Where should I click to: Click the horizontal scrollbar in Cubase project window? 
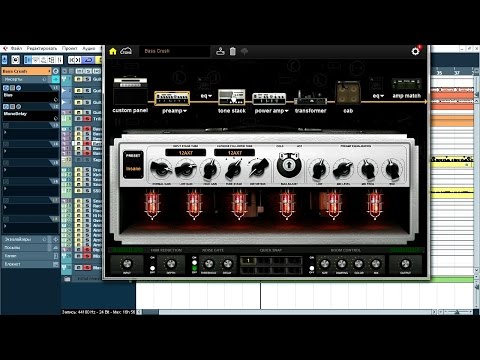(287, 312)
